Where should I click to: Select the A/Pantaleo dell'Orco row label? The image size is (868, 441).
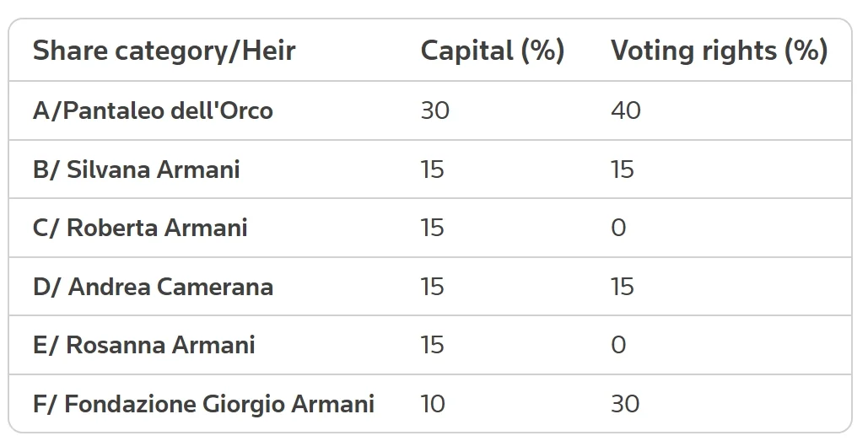153,110
